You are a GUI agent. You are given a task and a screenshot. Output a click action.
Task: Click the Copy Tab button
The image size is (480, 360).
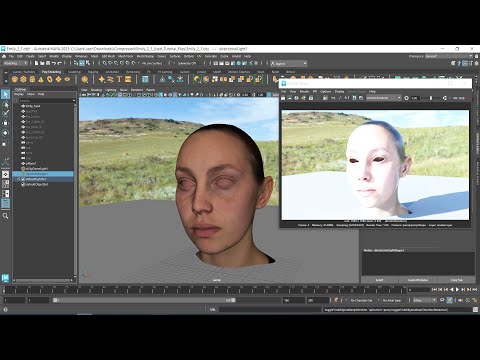[457, 280]
